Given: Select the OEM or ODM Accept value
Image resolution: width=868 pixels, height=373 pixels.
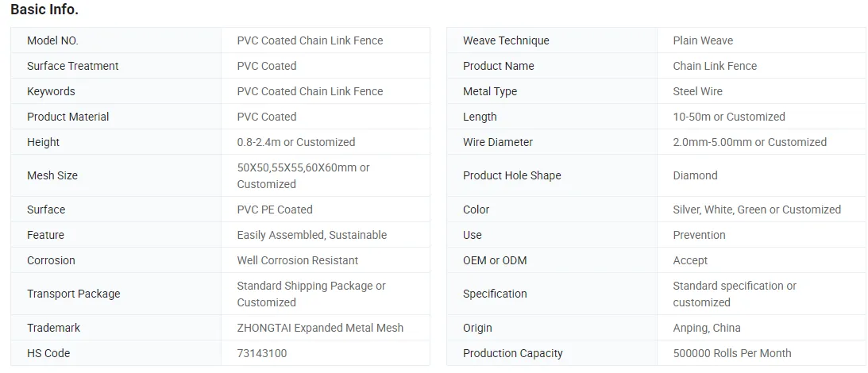Looking at the screenshot, I should [x=690, y=260].
